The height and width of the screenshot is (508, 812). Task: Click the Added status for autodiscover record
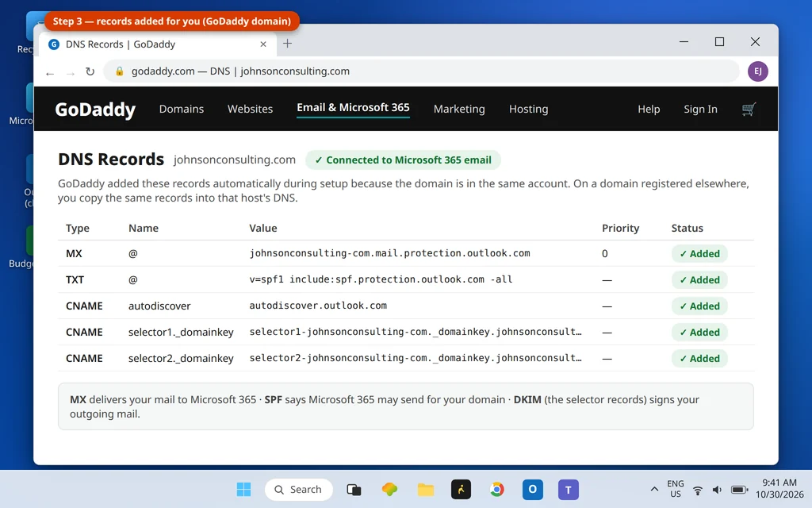tap(699, 306)
